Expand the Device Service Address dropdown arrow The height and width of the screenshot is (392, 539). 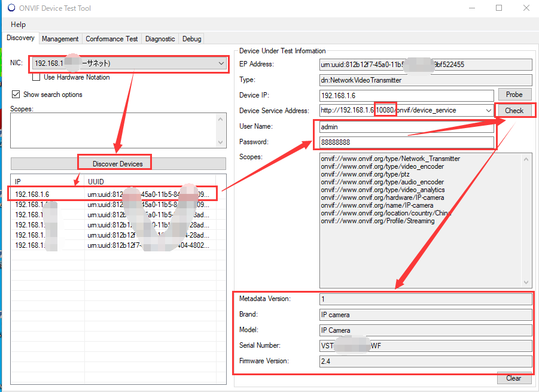click(x=489, y=110)
